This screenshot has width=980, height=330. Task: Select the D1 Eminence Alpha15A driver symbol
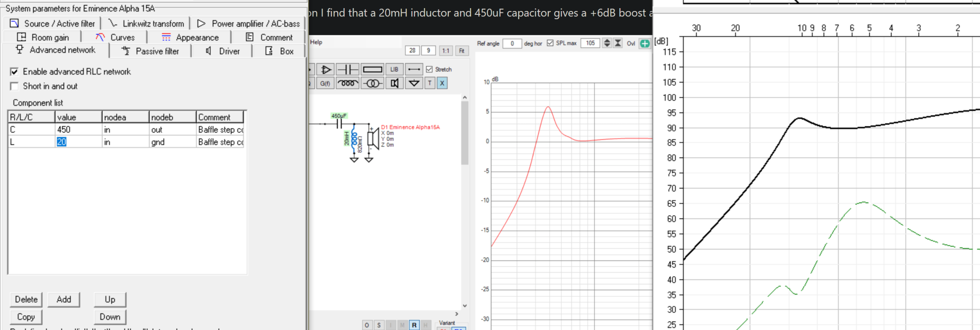coord(373,138)
